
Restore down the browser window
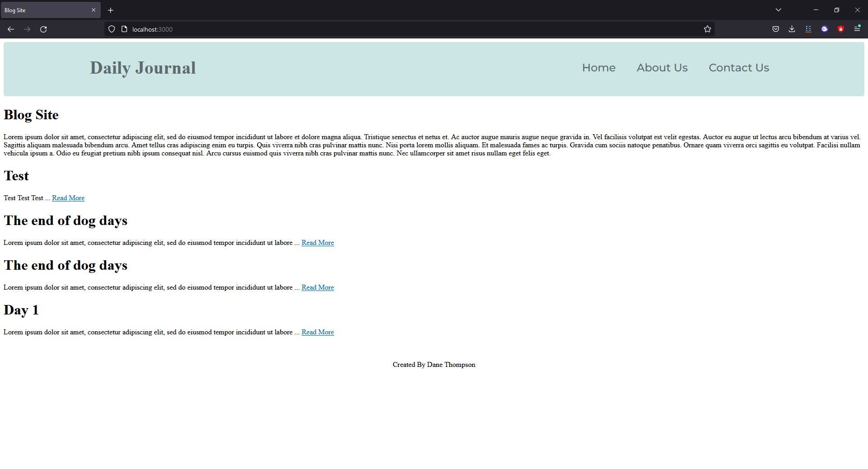837,10
